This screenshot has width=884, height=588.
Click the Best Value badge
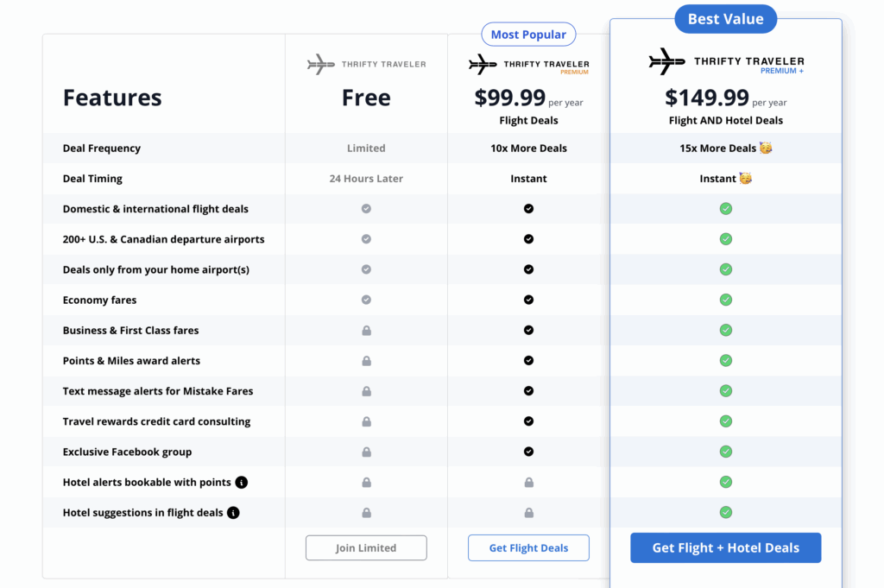coord(725,19)
